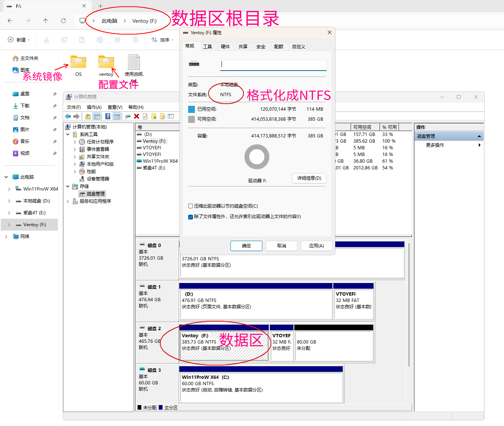Click the Paste icon in Explorer toolbar

click(x=82, y=40)
